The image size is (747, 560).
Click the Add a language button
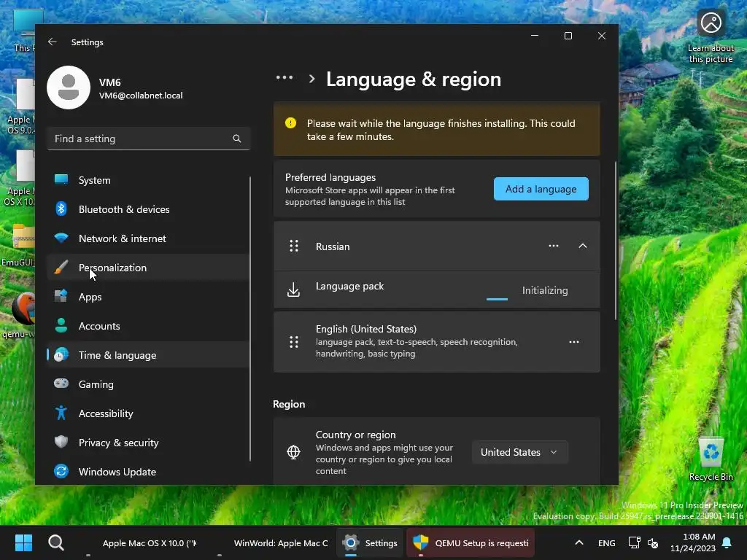click(x=541, y=189)
